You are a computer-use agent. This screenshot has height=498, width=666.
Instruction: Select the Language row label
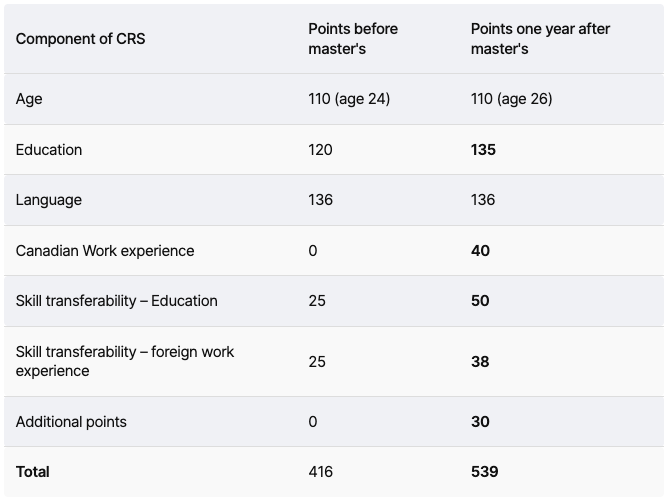coord(49,200)
